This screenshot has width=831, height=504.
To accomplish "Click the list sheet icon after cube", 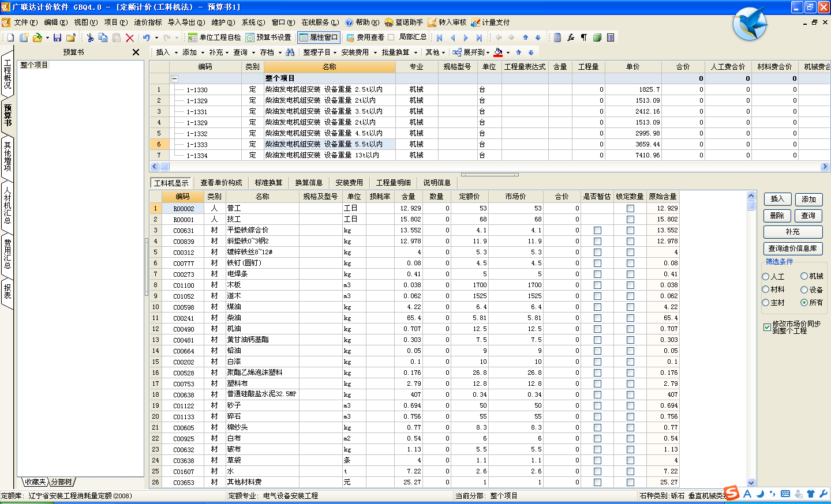I will click(x=611, y=37).
